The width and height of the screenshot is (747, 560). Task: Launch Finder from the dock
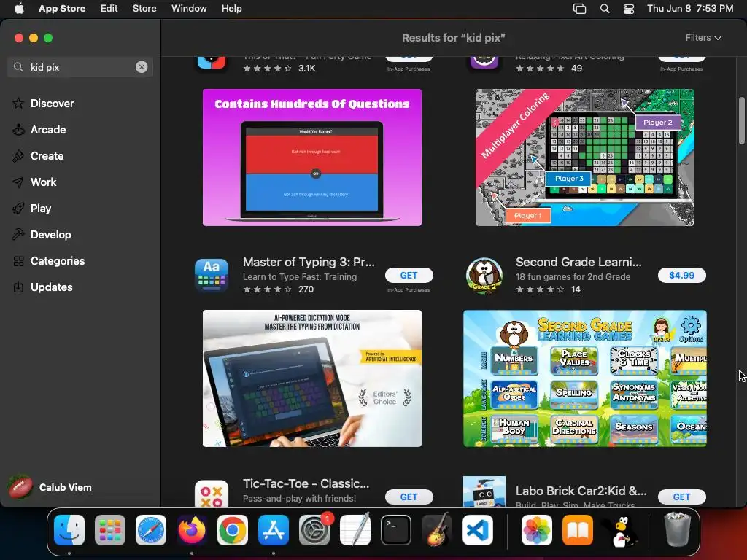[69, 530]
